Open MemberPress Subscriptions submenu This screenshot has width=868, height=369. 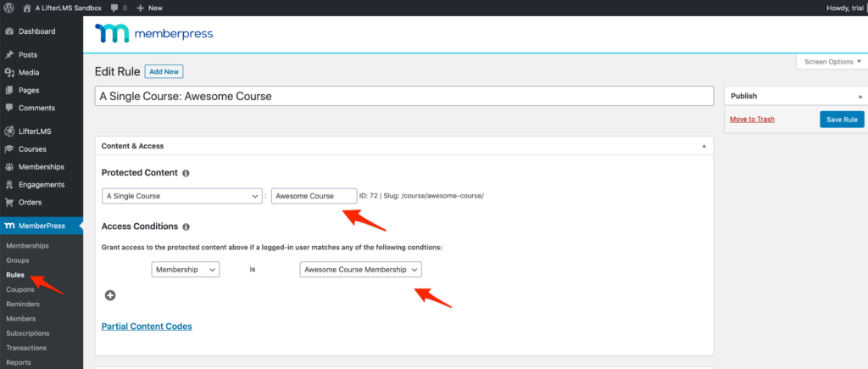28,333
